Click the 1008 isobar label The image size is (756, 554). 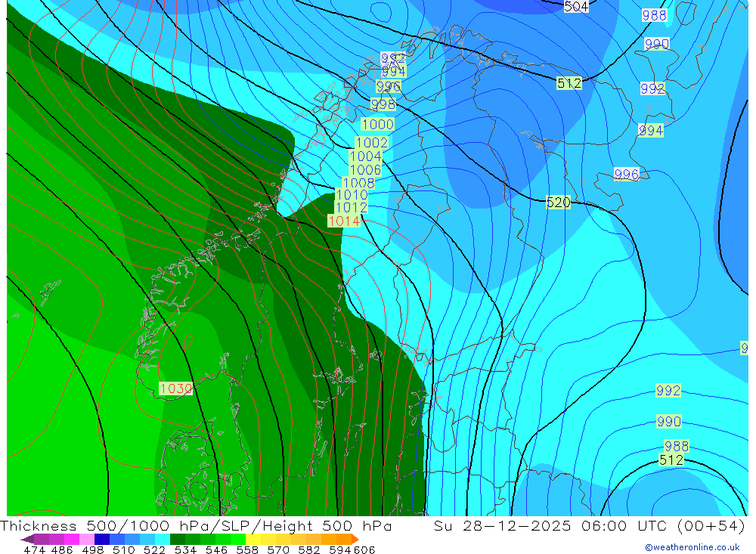point(358,183)
